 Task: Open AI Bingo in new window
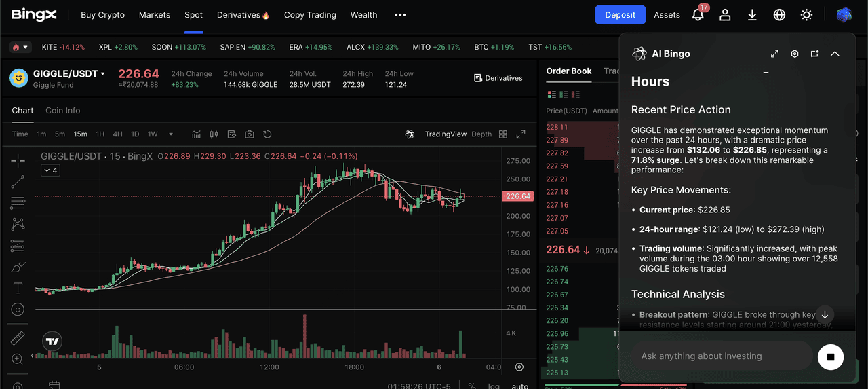tap(814, 54)
